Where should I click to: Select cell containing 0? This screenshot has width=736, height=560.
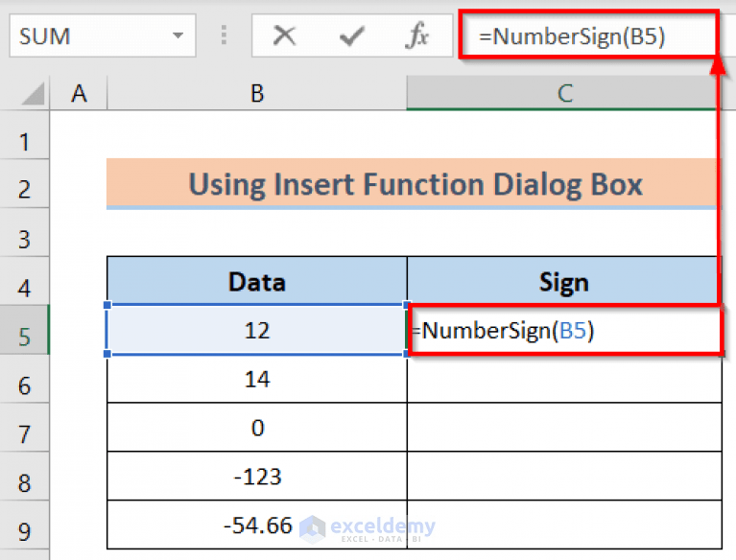[x=257, y=428]
